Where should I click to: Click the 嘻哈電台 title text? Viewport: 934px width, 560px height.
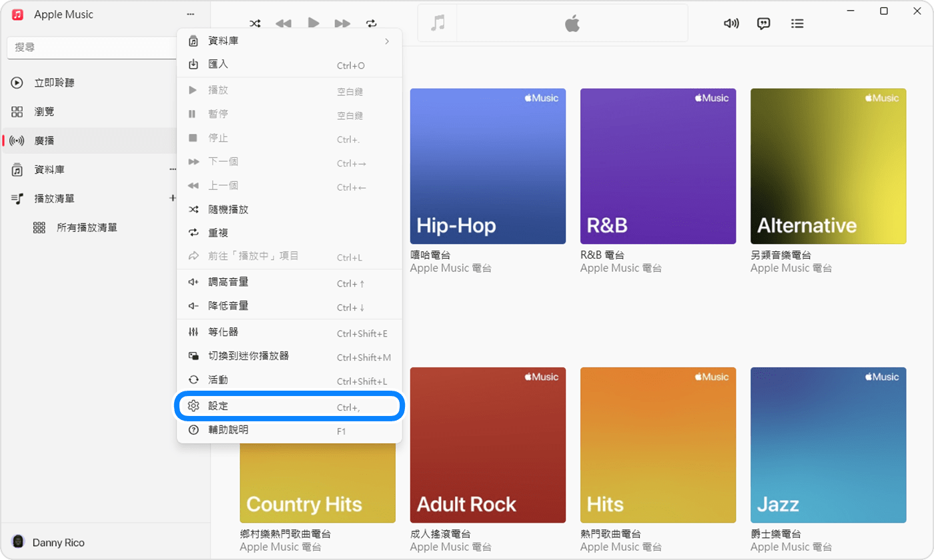click(x=430, y=255)
